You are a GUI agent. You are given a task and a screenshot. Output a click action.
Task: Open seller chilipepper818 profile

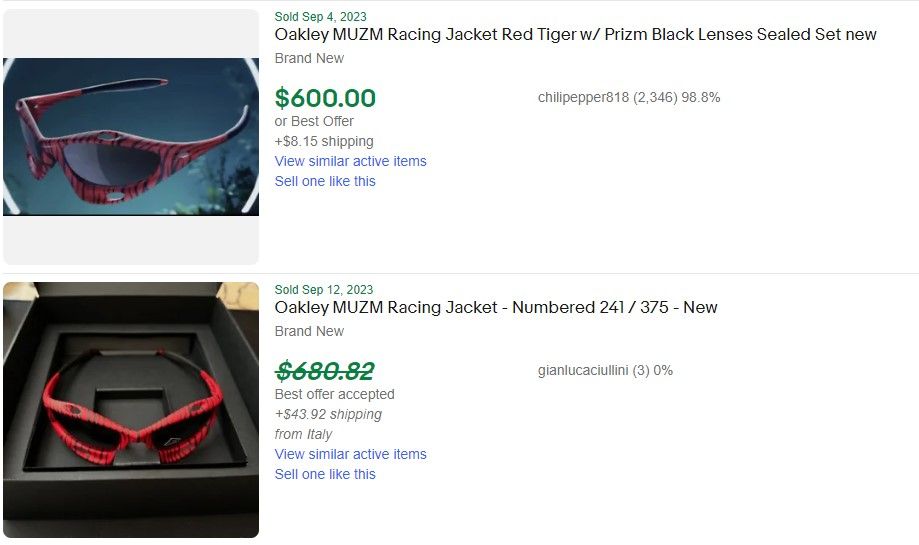[583, 98]
